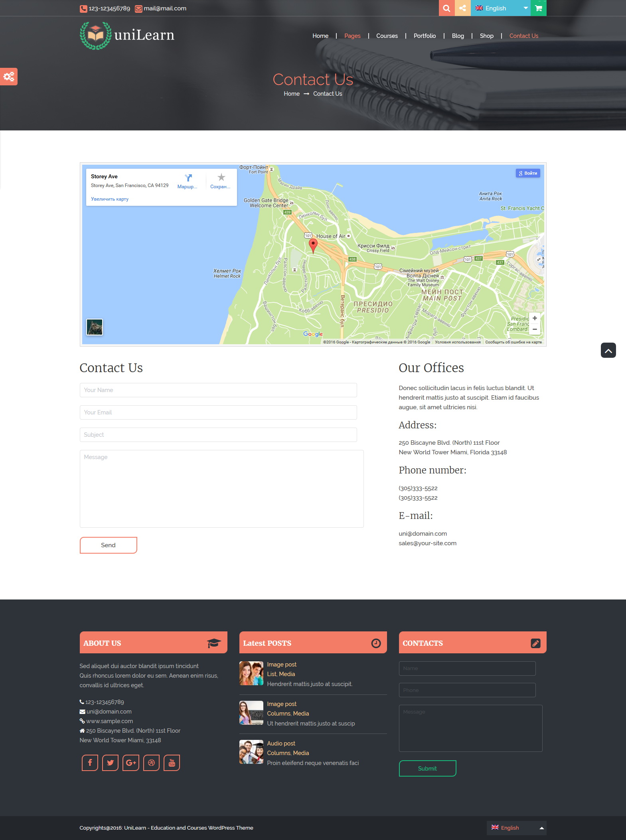Open the shopping cart icon
The width and height of the screenshot is (626, 840).
click(x=538, y=8)
